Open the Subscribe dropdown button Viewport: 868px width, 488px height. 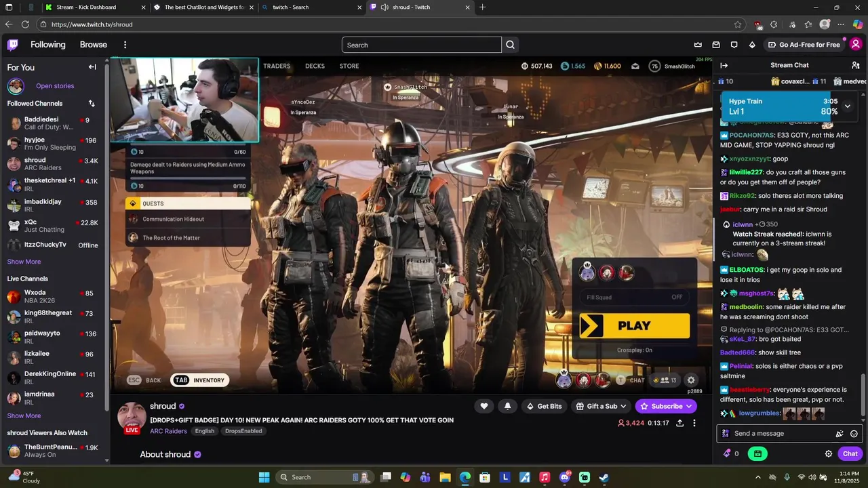pos(666,406)
